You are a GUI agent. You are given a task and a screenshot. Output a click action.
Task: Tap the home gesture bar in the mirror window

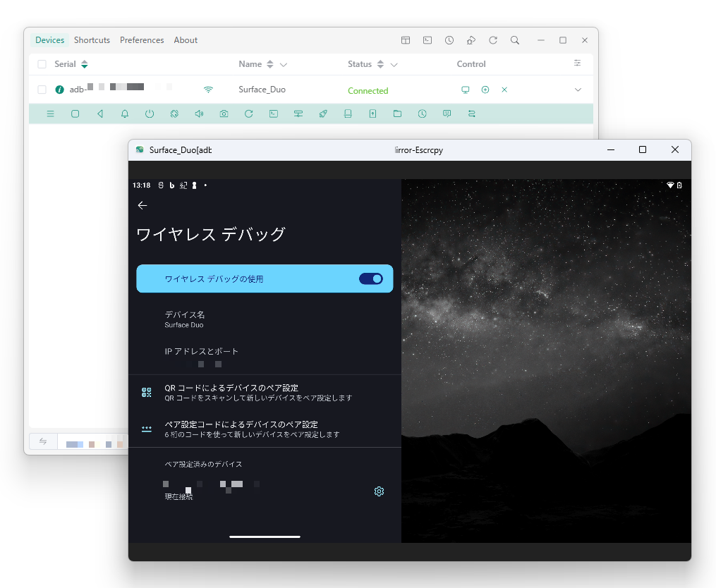[265, 537]
